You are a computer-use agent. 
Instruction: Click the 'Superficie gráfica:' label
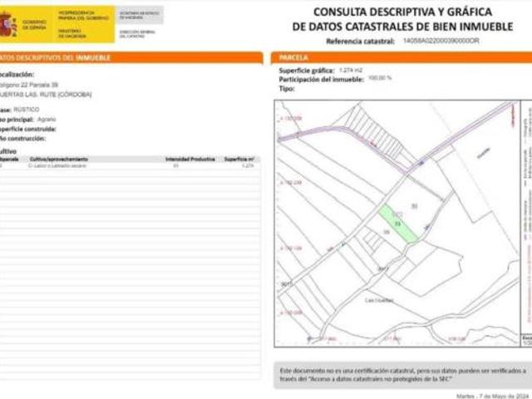(307, 71)
